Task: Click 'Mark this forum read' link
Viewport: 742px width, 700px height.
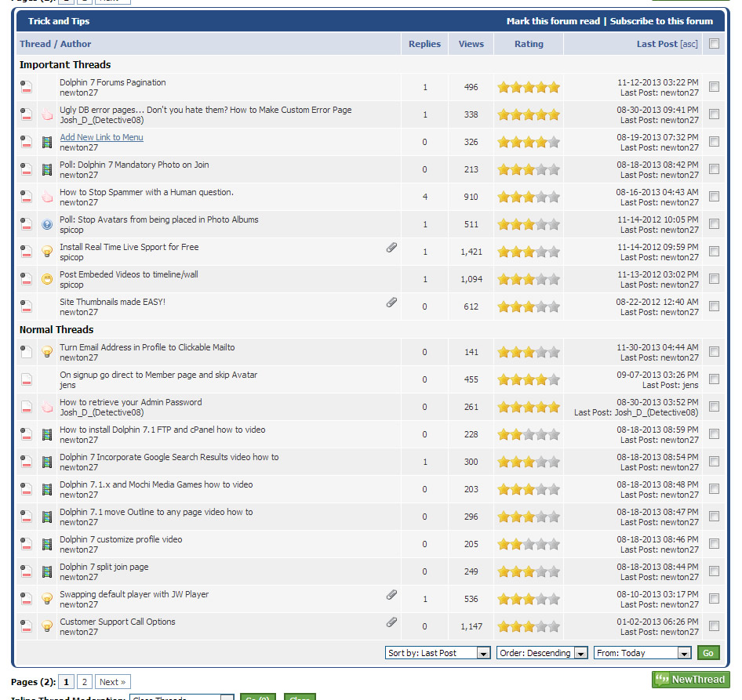Action: [553, 21]
